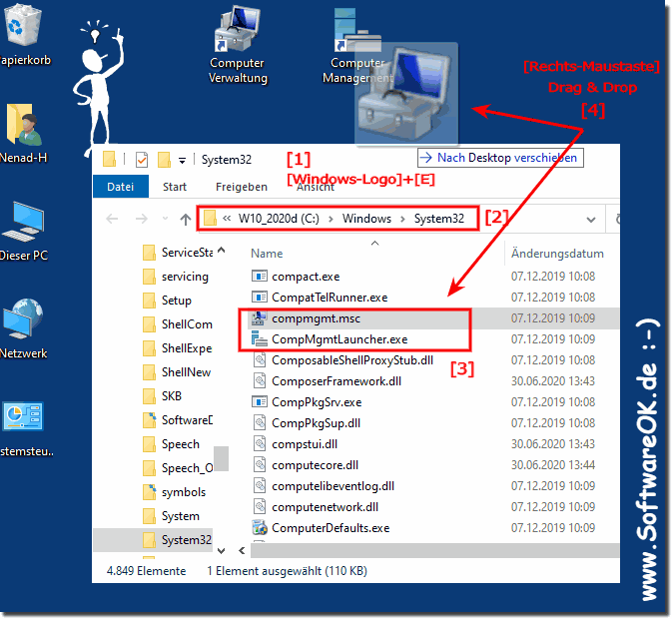This screenshot has height=619, width=672.
Task: Click the computenetwork.dll file icon
Action: tap(260, 507)
